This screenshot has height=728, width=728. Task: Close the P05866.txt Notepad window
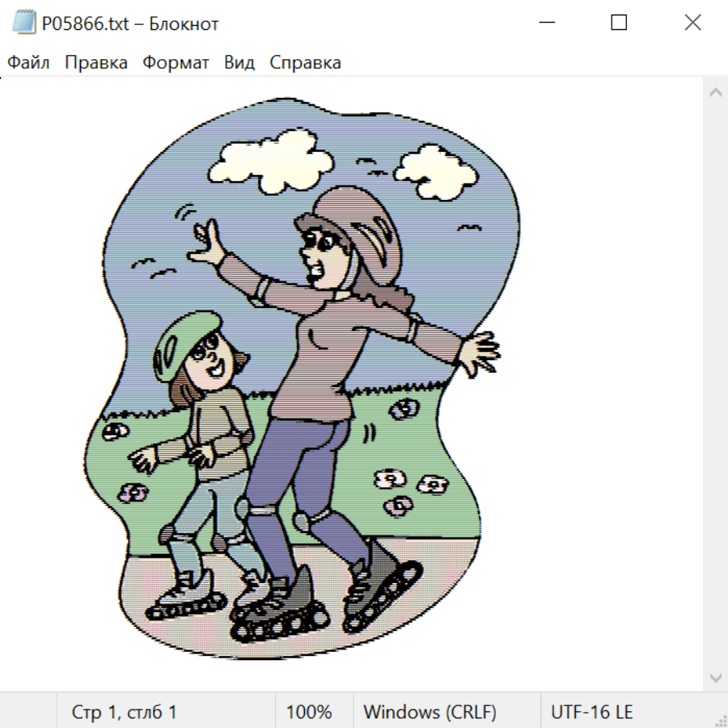[x=692, y=23]
